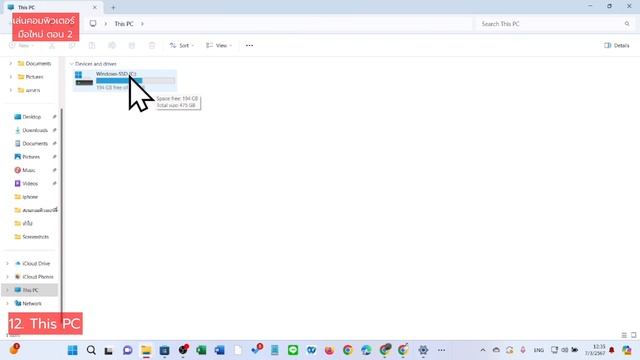Open pinned Music folder in sidebar
The width and height of the screenshot is (640, 360).
(x=29, y=170)
